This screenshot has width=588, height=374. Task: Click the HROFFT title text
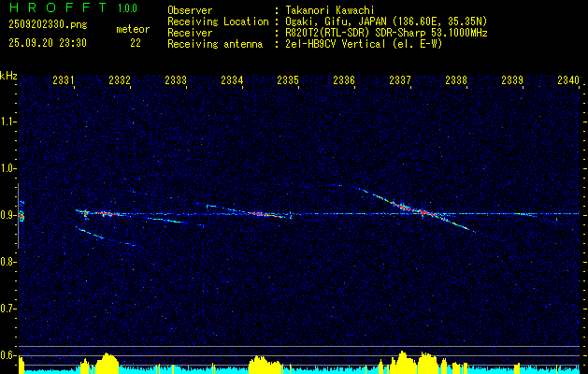(58, 7)
